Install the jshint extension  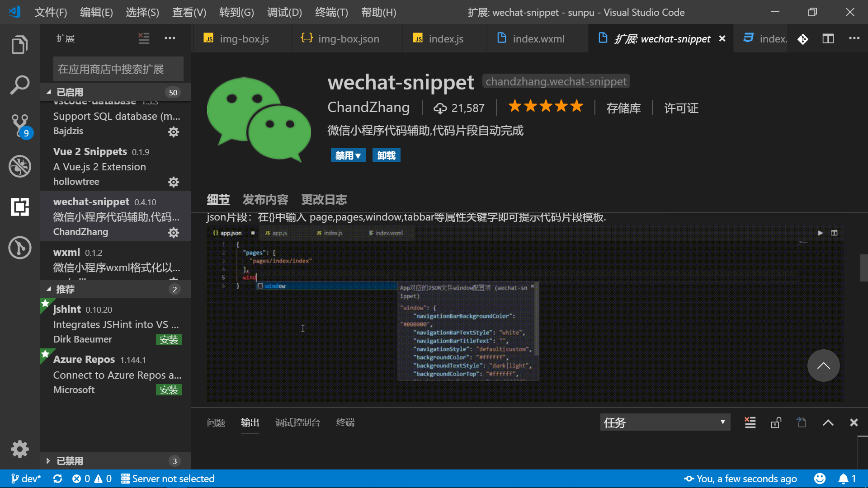tap(169, 340)
